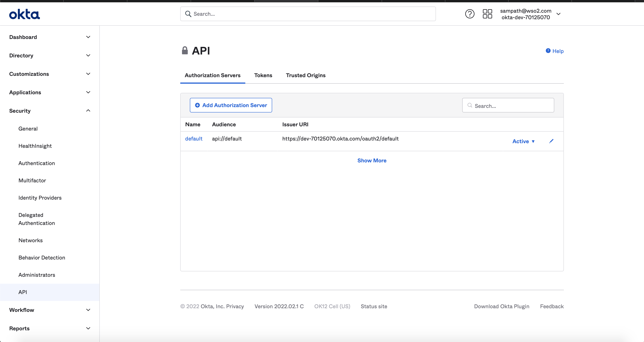The image size is (644, 342).
Task: Click the Okta logo
Action: (25, 14)
